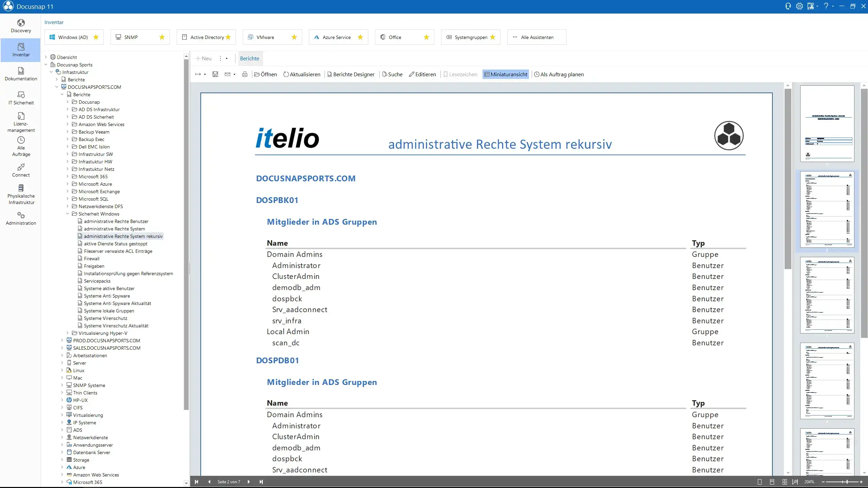The width and height of the screenshot is (868, 488).
Task: Select Inventar in the sidebar
Action: [21, 50]
